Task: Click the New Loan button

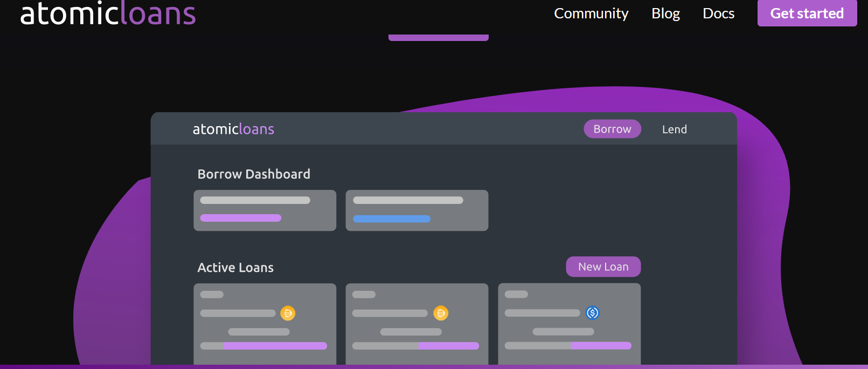Action: point(603,266)
